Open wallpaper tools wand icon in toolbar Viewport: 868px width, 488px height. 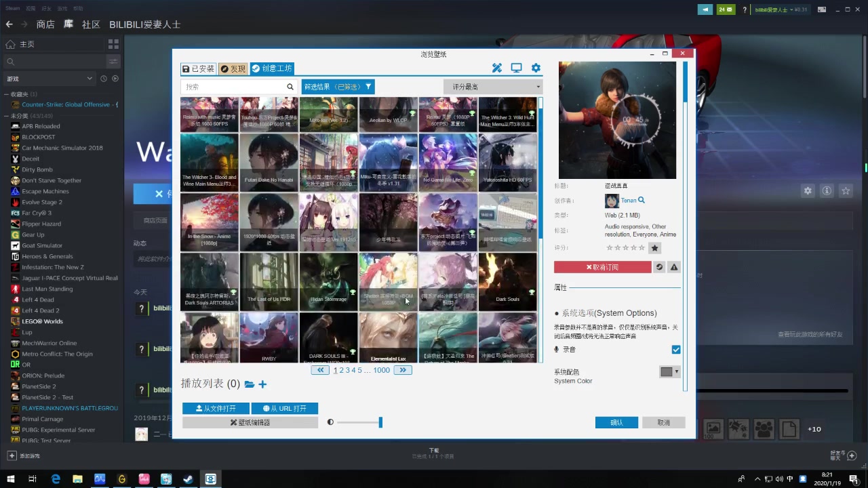pyautogui.click(x=496, y=68)
